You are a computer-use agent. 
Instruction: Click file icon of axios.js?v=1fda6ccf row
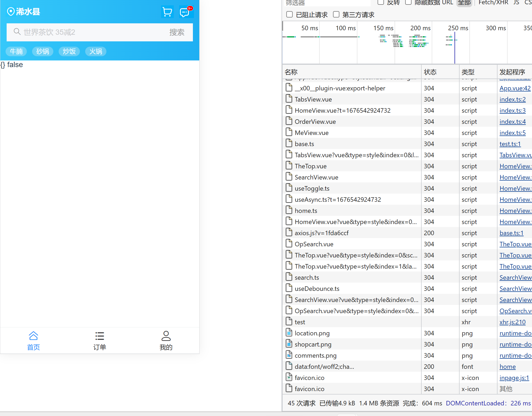click(x=289, y=232)
